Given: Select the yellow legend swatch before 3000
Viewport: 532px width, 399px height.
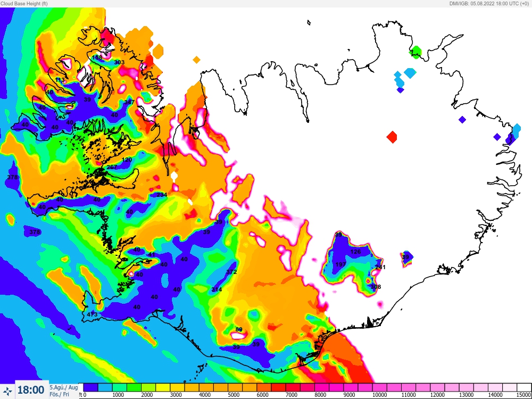Looking at the screenshot, I should tap(163, 387).
